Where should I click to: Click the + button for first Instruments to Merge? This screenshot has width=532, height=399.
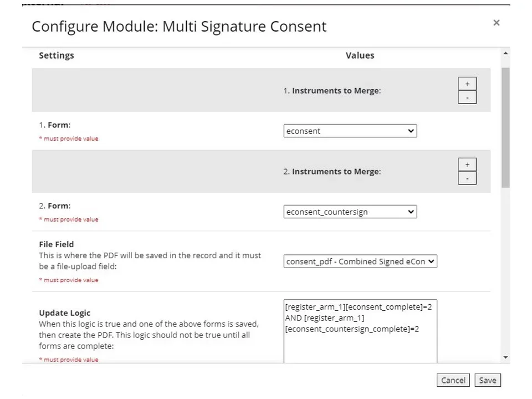click(x=467, y=83)
